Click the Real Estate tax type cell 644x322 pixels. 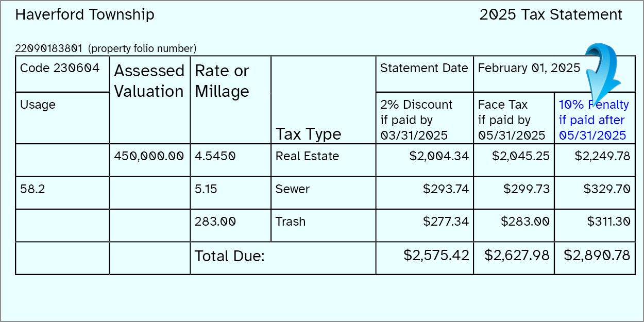click(307, 156)
